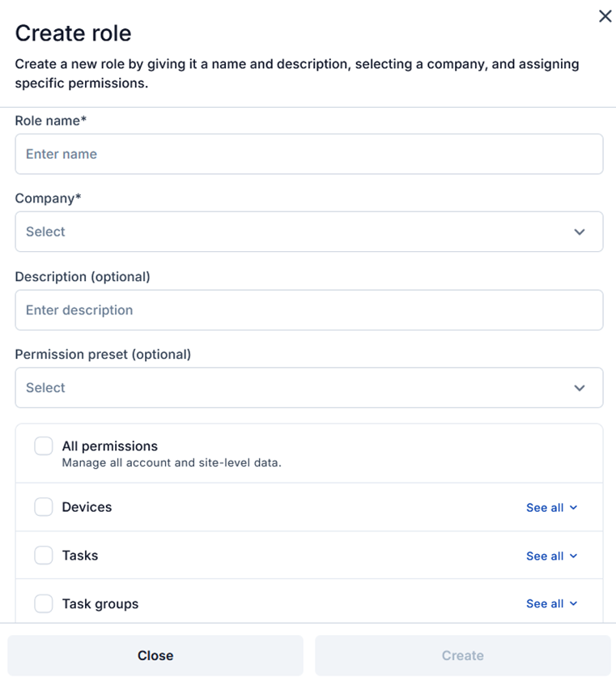Enable the All permissions checkbox
The image size is (616, 686).
point(44,446)
